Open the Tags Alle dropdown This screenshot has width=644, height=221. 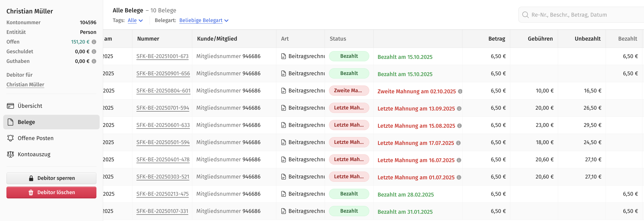pos(135,20)
